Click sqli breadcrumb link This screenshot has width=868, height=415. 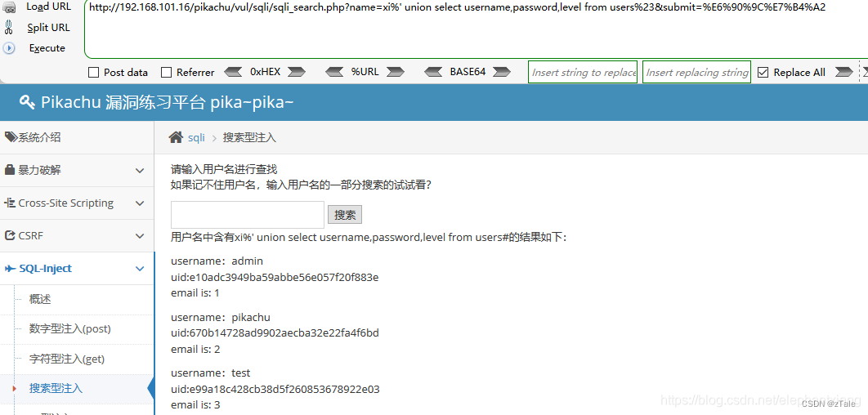pos(196,138)
